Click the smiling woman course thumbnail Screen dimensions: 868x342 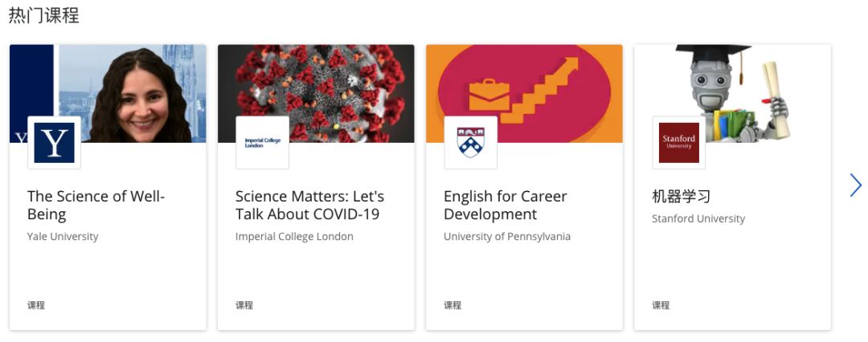108,93
